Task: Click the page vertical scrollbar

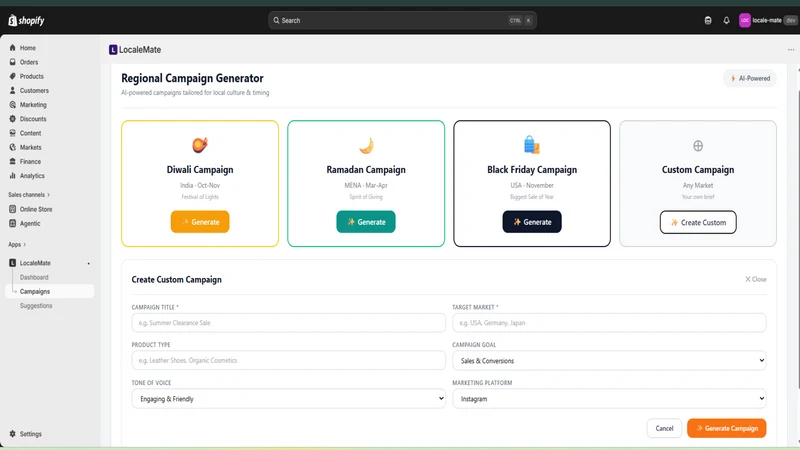Action: click(x=798, y=240)
